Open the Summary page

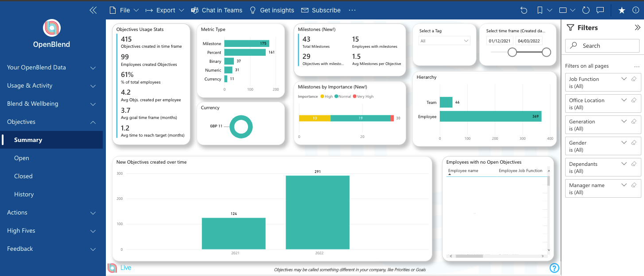point(51,140)
